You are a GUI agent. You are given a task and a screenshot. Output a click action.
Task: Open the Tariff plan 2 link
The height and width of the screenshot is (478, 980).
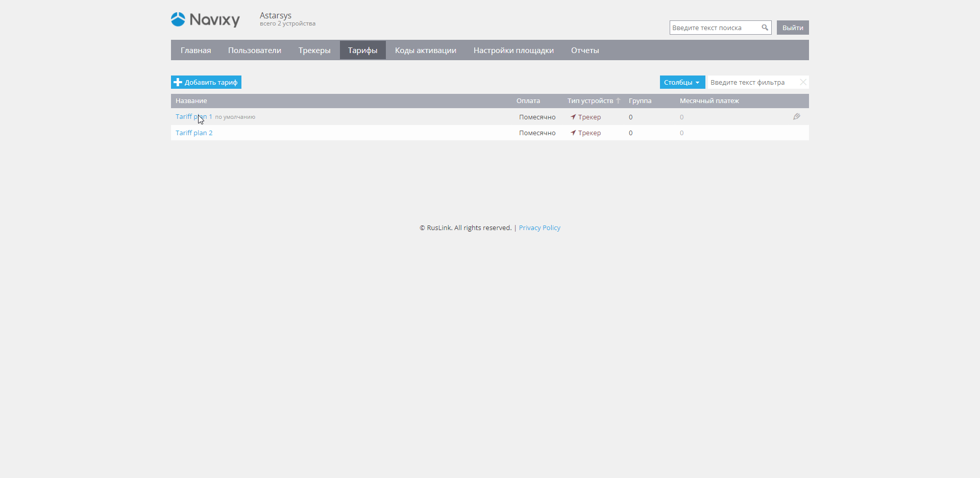point(194,133)
